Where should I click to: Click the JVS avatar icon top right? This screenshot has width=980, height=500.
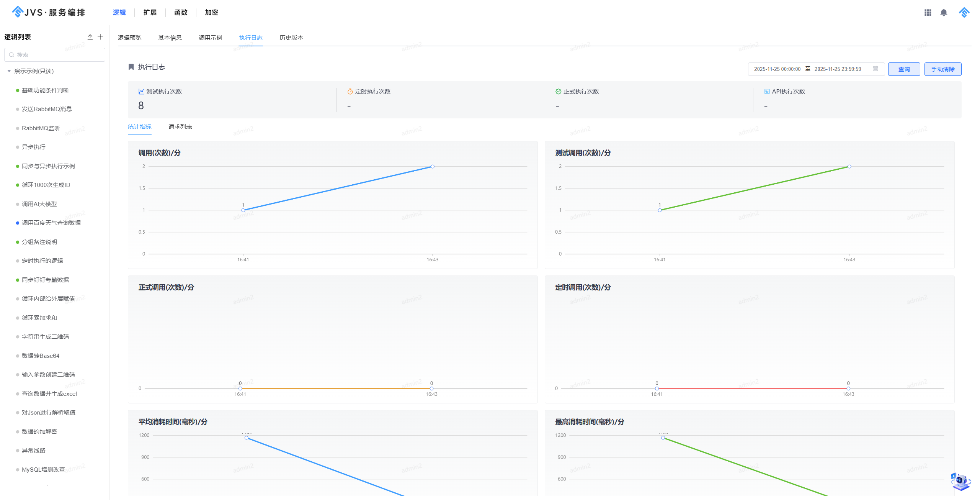pos(964,13)
